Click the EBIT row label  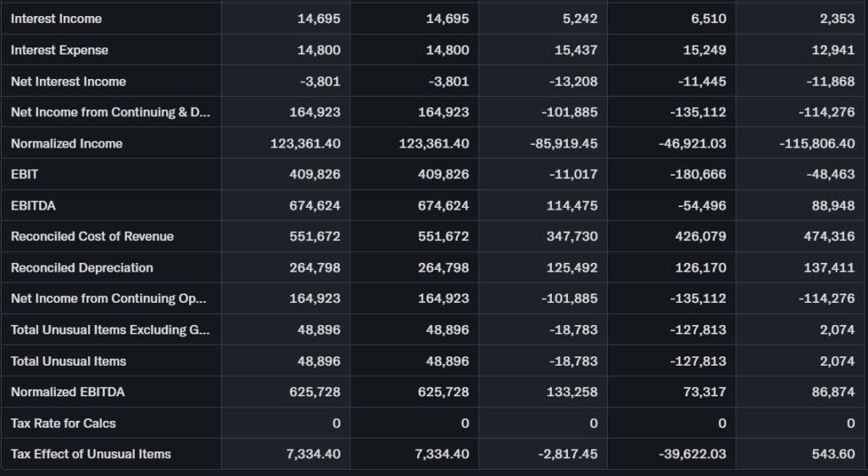click(x=25, y=174)
